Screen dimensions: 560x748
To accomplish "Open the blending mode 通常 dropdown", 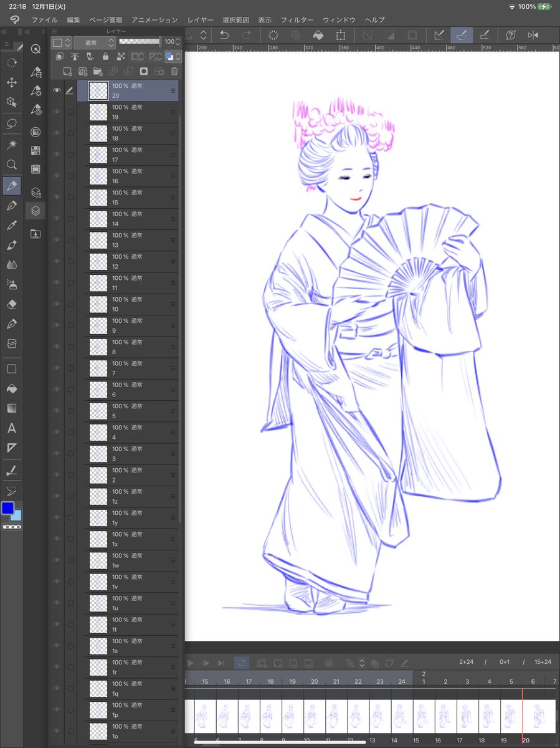I will pos(95,42).
